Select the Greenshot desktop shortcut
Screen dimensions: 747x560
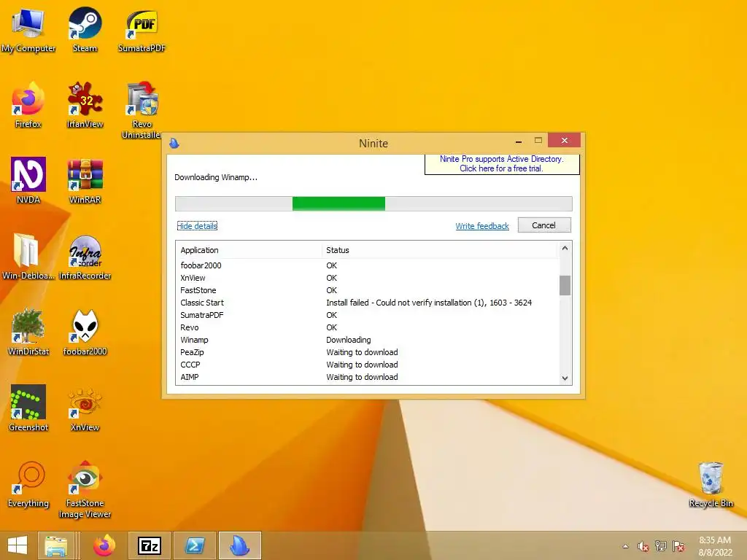28,408
